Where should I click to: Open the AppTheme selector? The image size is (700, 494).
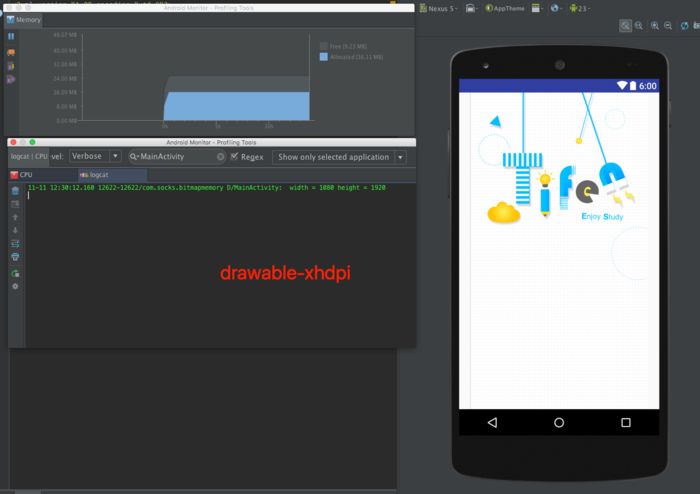click(505, 8)
